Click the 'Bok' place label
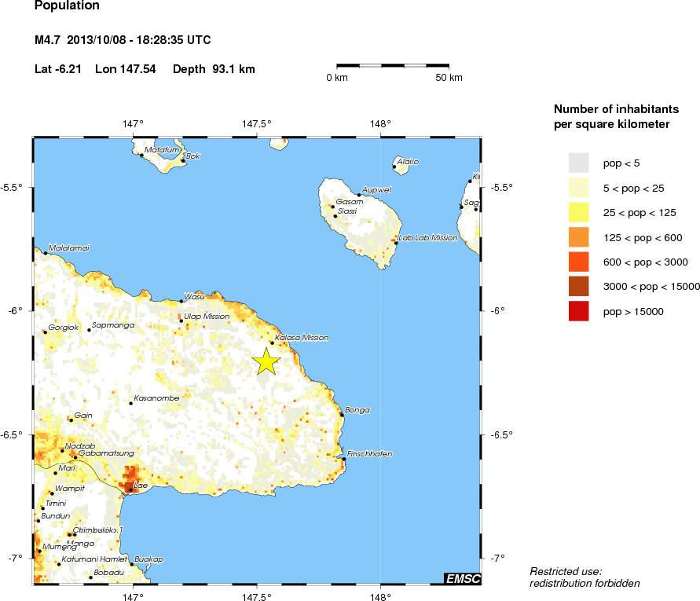 [192, 156]
